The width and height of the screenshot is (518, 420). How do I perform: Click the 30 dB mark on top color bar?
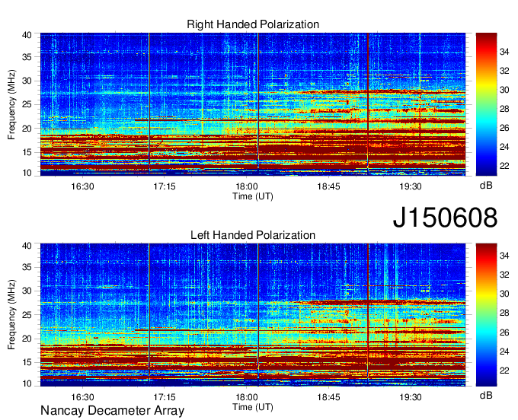[504, 90]
